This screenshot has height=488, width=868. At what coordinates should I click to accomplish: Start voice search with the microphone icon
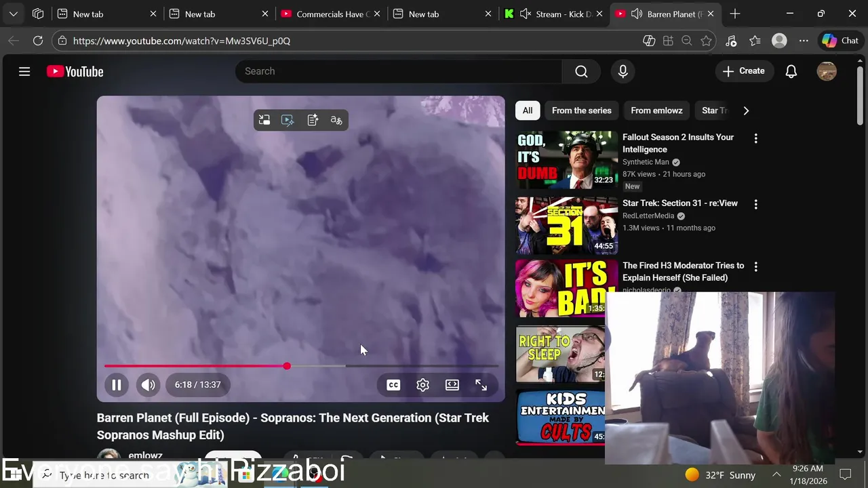point(623,71)
